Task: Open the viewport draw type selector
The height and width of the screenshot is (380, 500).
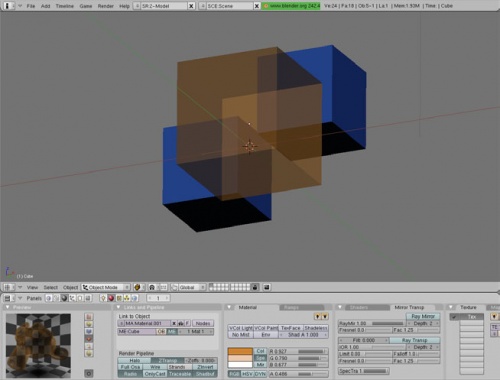Action: tap(139, 287)
